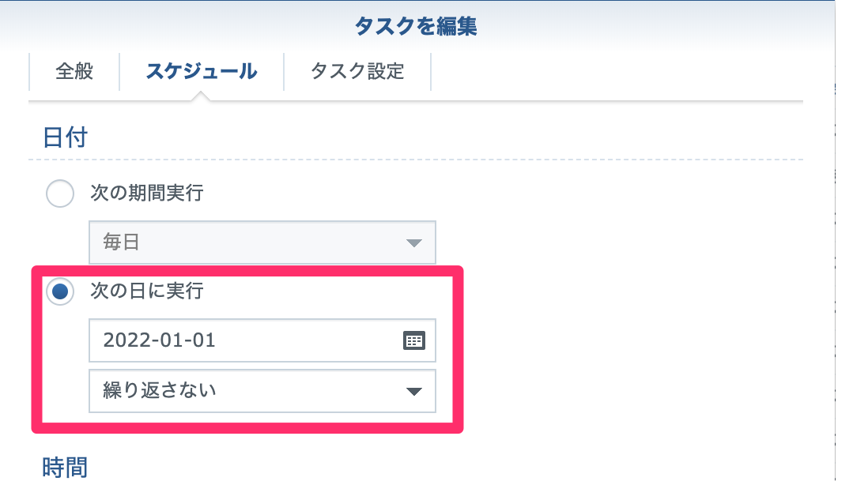Click the 2022-01-01 date field
Screen dimensions: 868x481
pyautogui.click(x=245, y=340)
